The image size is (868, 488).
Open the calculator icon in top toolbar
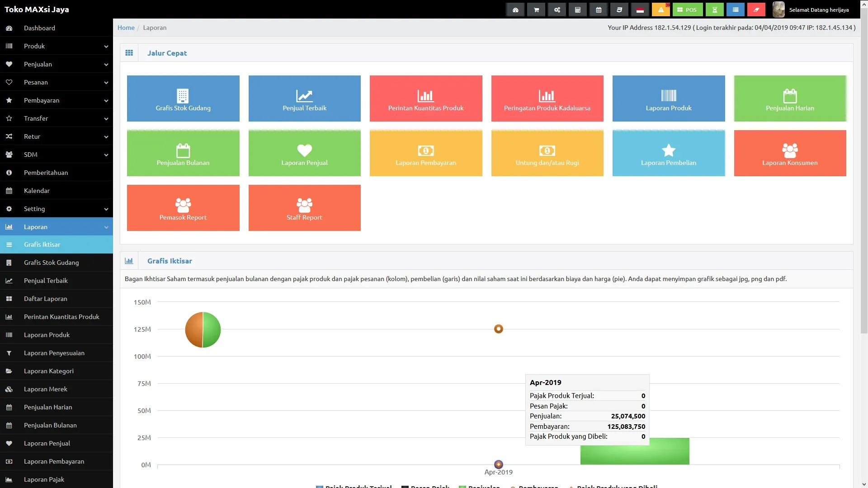pos(577,9)
